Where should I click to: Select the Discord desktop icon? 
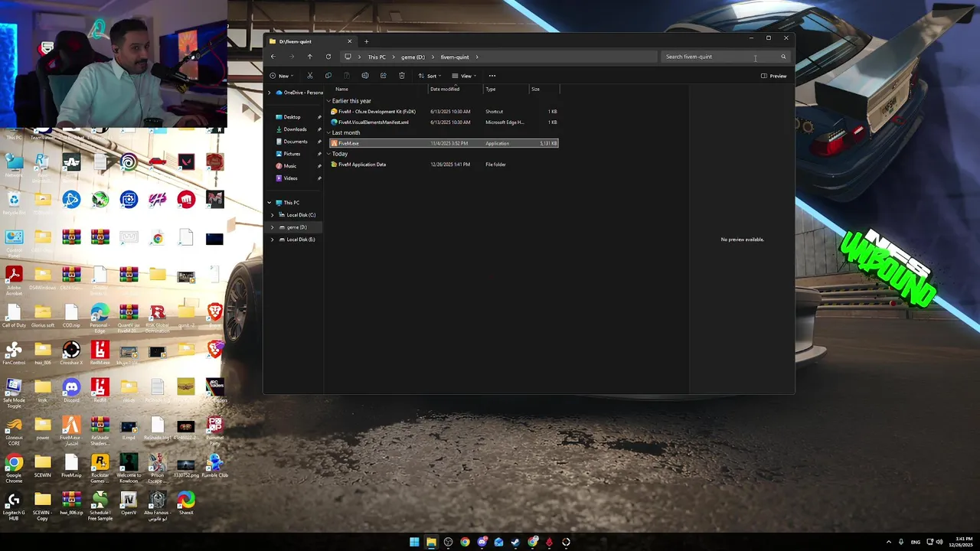coord(71,391)
